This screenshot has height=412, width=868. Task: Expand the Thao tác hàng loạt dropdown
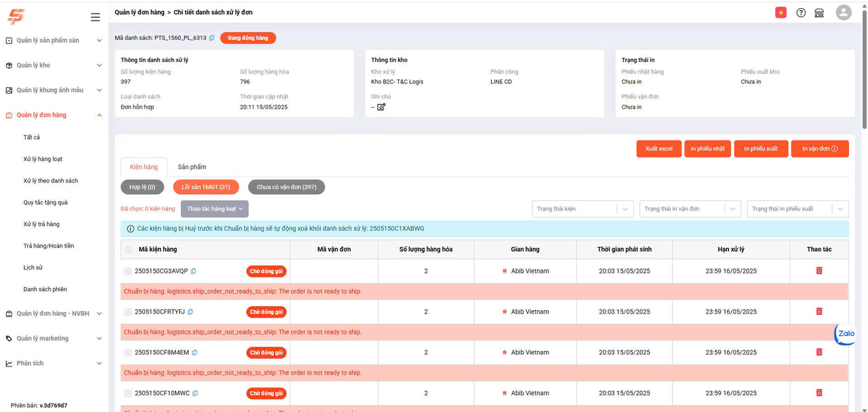[214, 209]
